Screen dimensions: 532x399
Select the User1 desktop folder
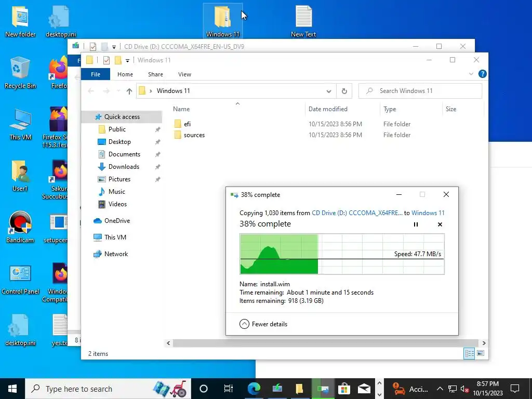[20, 176]
